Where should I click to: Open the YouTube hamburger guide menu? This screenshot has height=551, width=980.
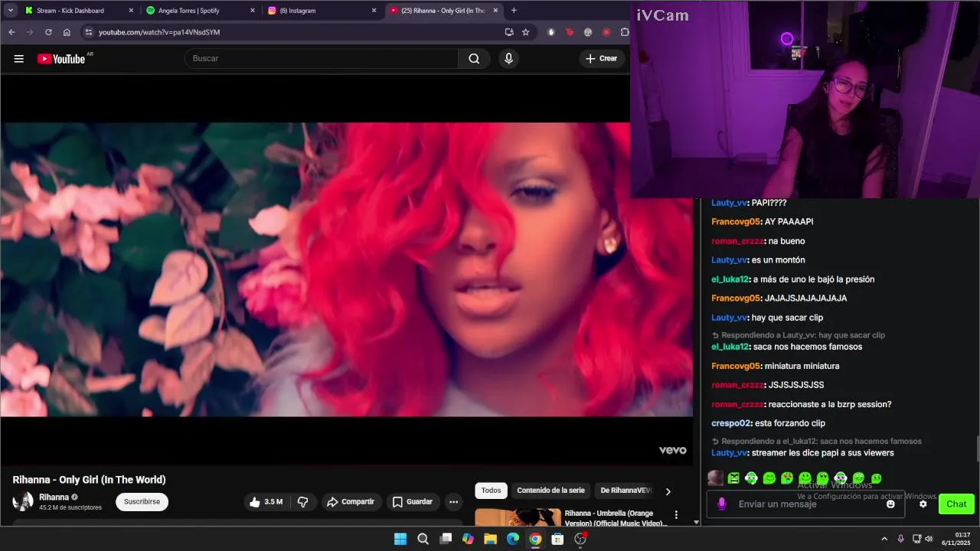19,58
